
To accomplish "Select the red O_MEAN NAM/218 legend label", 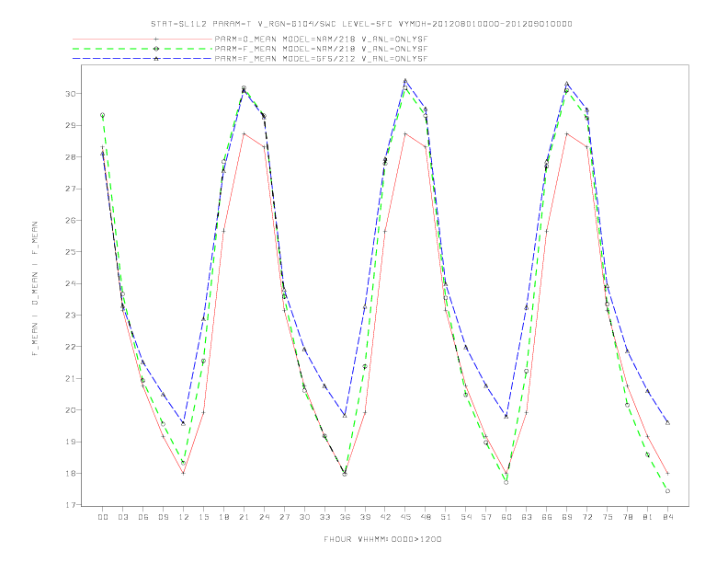I will pyautogui.click(x=321, y=40).
